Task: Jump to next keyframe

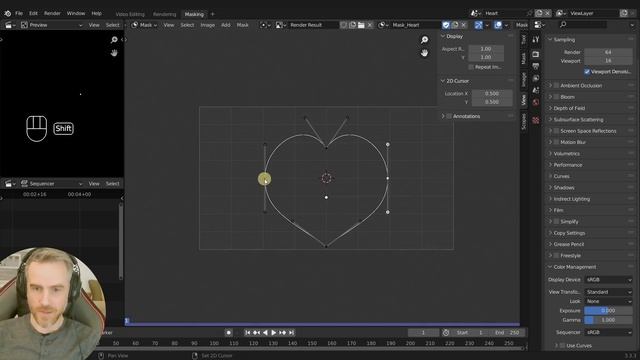Action: pyautogui.click(x=282, y=333)
